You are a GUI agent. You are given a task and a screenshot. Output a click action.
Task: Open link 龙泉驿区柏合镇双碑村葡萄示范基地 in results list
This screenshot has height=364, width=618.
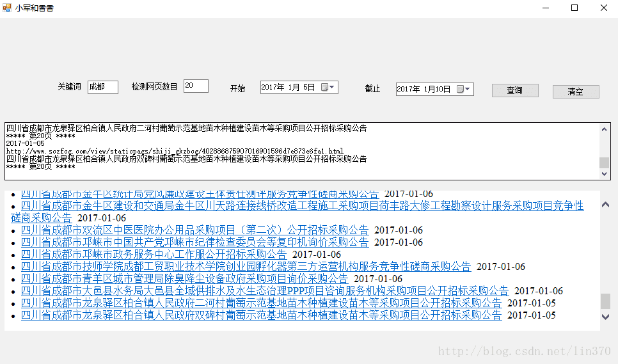[x=261, y=315]
